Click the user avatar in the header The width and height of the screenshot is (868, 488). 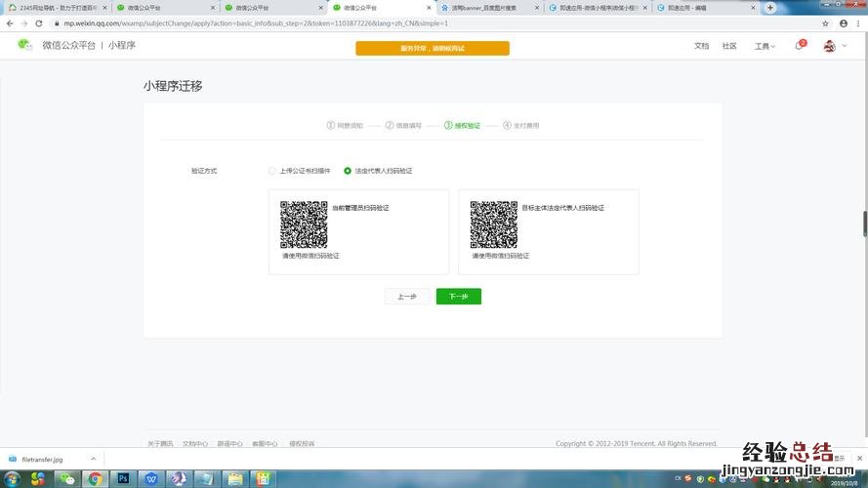pos(829,46)
